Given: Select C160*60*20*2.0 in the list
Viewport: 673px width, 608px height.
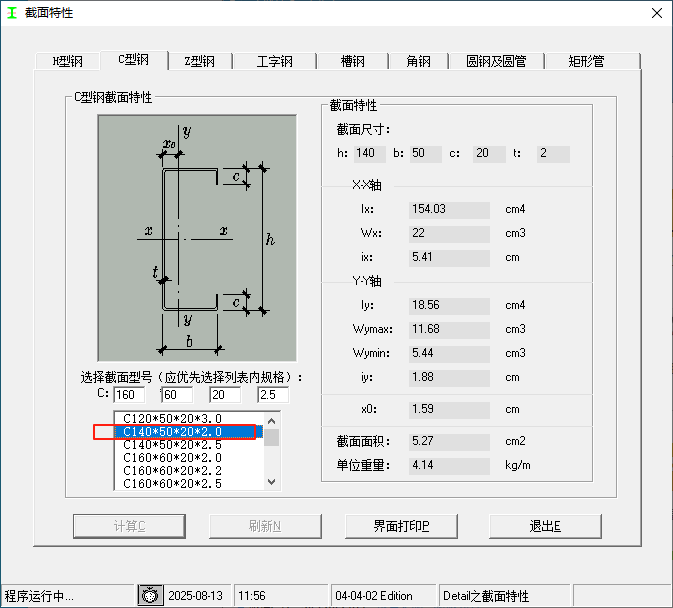Looking at the screenshot, I should pyautogui.click(x=189, y=458).
